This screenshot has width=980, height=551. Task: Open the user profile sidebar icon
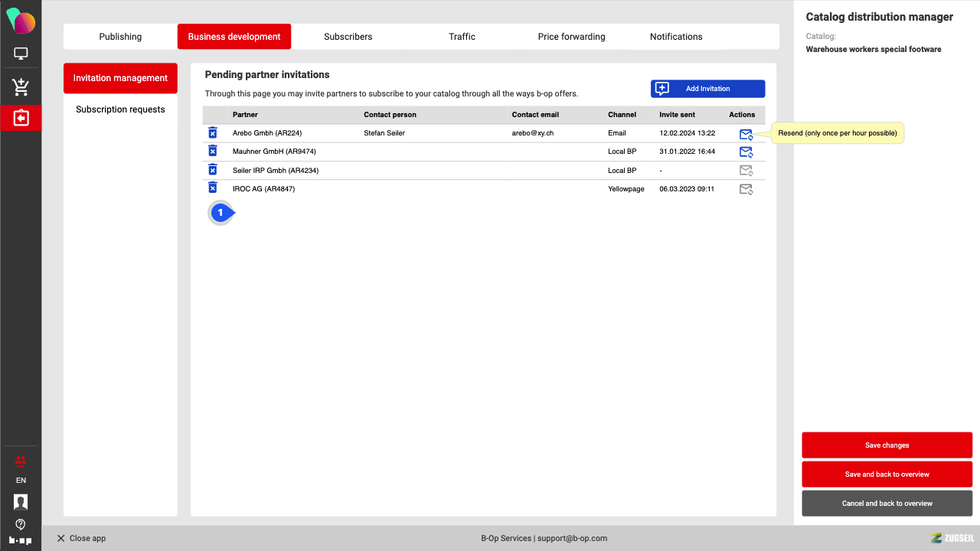click(21, 502)
